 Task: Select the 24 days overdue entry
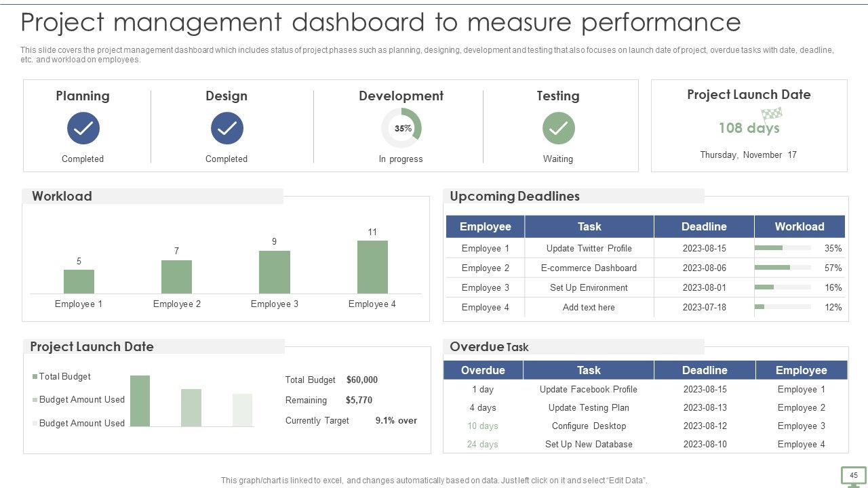click(x=483, y=444)
